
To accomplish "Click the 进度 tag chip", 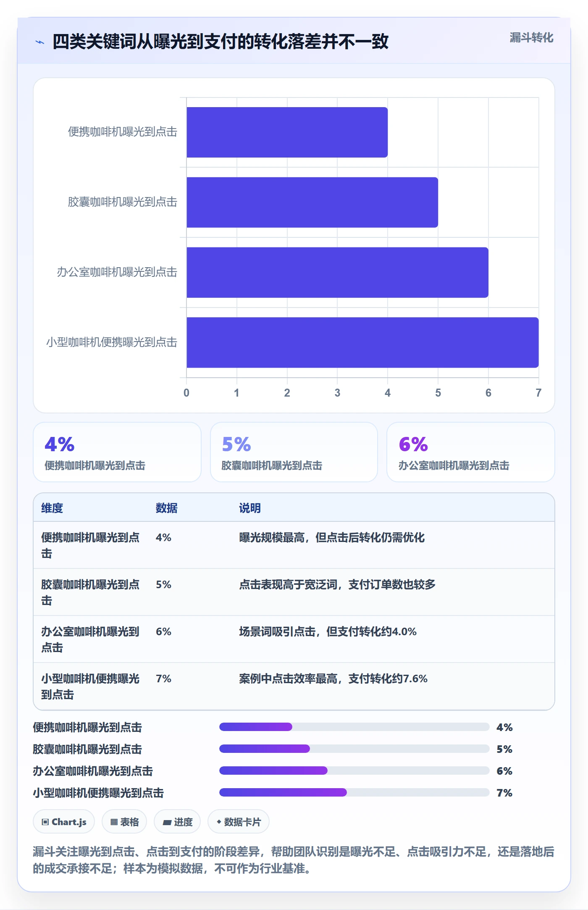I will pos(177,821).
